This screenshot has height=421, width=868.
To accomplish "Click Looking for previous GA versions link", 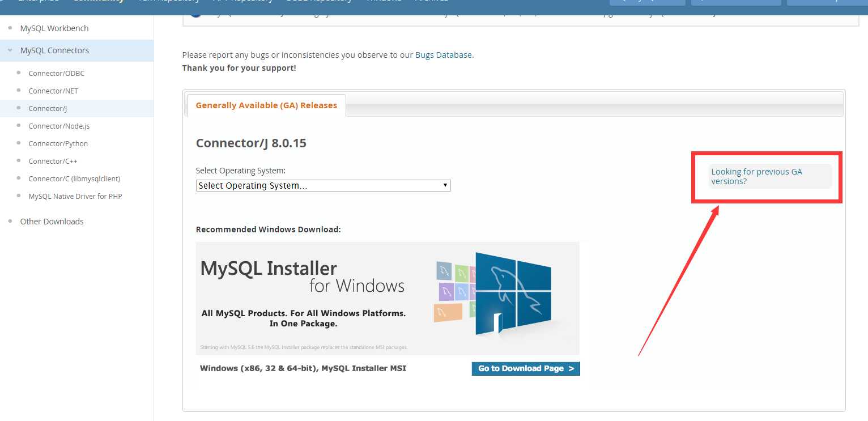I will (x=757, y=176).
